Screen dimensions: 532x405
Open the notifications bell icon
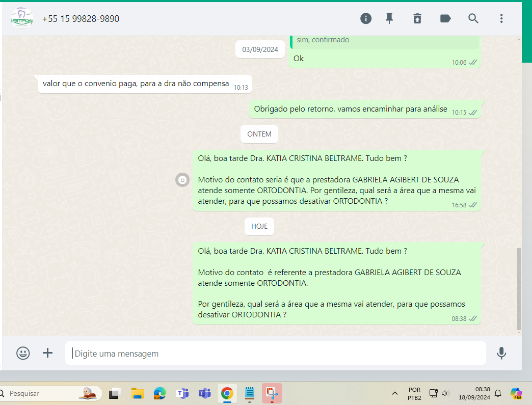(x=498, y=393)
